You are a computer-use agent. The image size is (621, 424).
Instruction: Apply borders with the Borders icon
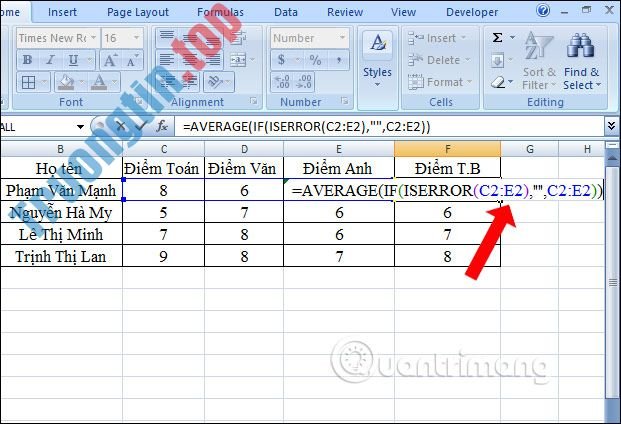tap(28, 83)
